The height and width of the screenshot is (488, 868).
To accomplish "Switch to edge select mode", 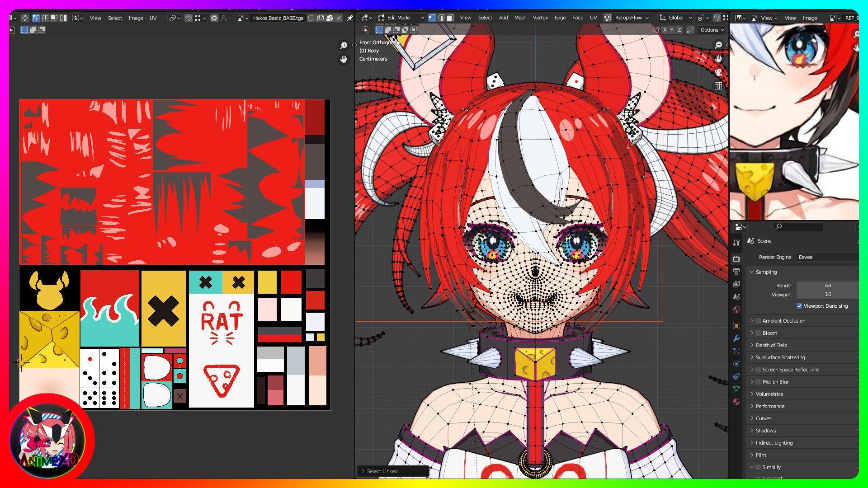I will pos(441,18).
